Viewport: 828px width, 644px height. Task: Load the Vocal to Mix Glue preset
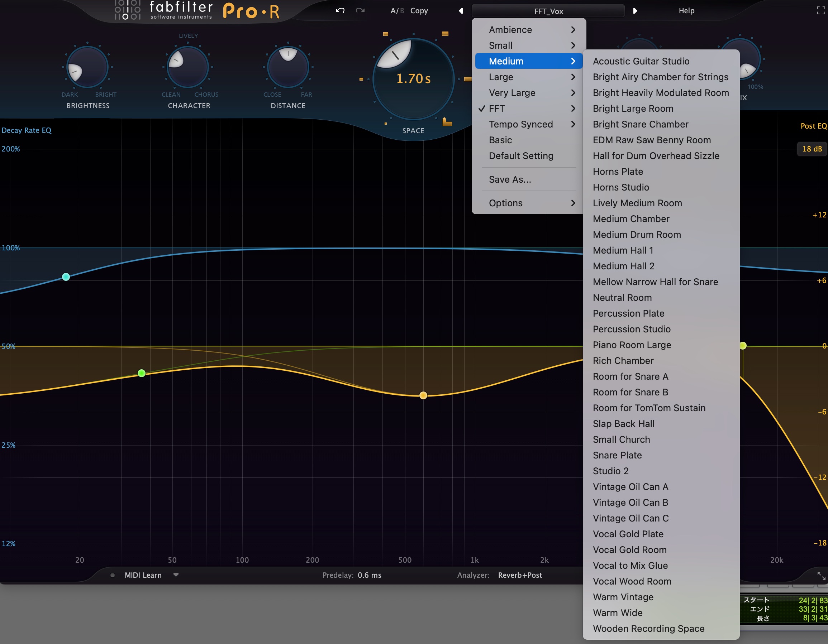661,566
